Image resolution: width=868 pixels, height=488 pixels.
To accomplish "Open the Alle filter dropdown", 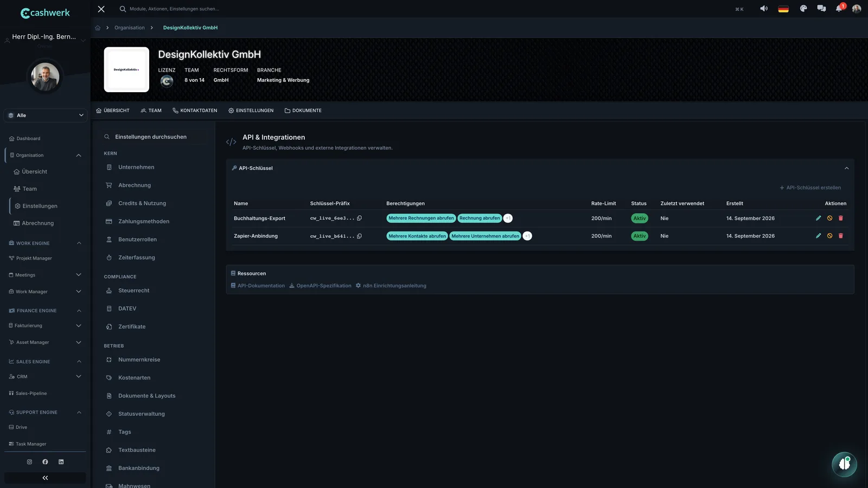I will (x=46, y=115).
